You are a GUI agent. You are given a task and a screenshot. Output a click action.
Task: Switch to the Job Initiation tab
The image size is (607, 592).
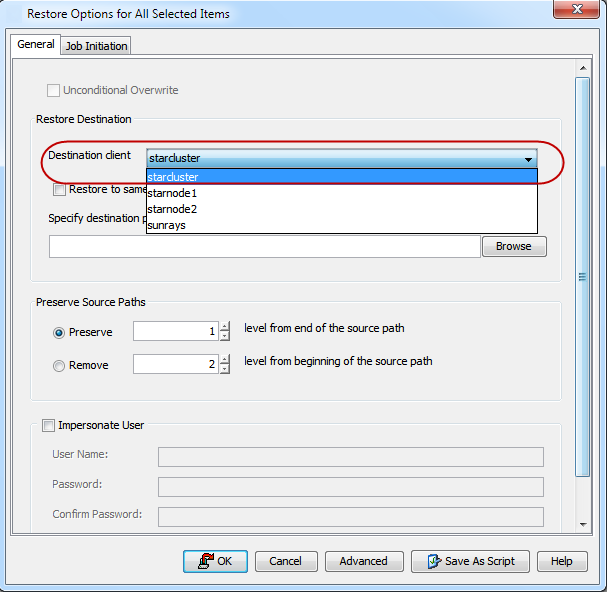click(x=96, y=46)
